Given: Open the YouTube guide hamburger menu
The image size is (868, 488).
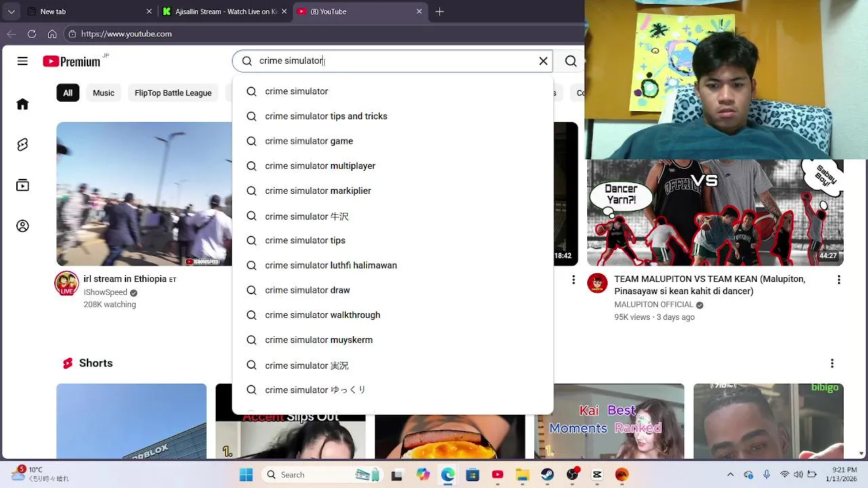Looking at the screenshot, I should click(22, 61).
